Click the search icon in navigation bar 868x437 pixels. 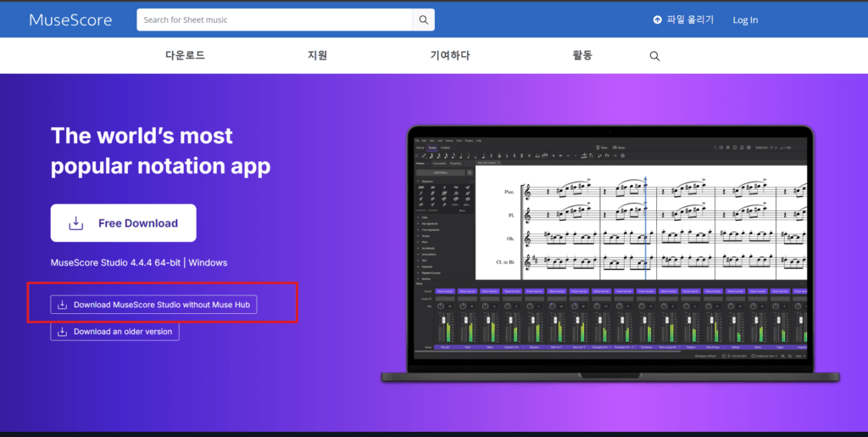point(654,56)
